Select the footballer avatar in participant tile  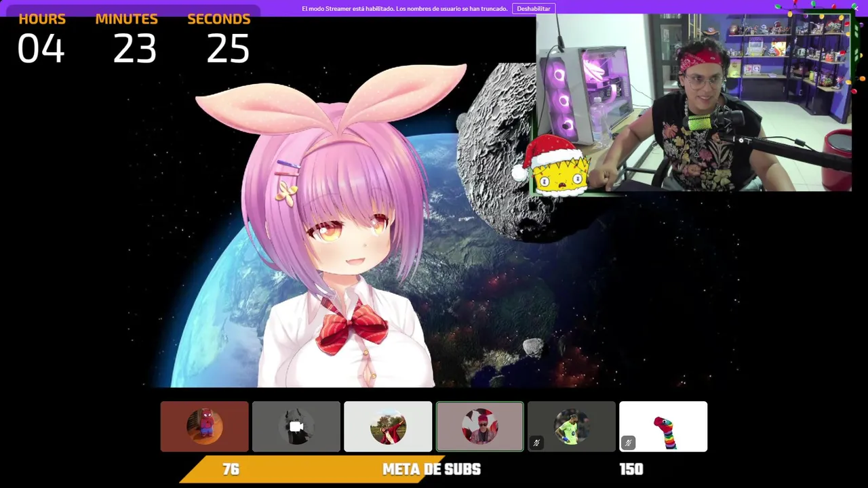[572, 426]
